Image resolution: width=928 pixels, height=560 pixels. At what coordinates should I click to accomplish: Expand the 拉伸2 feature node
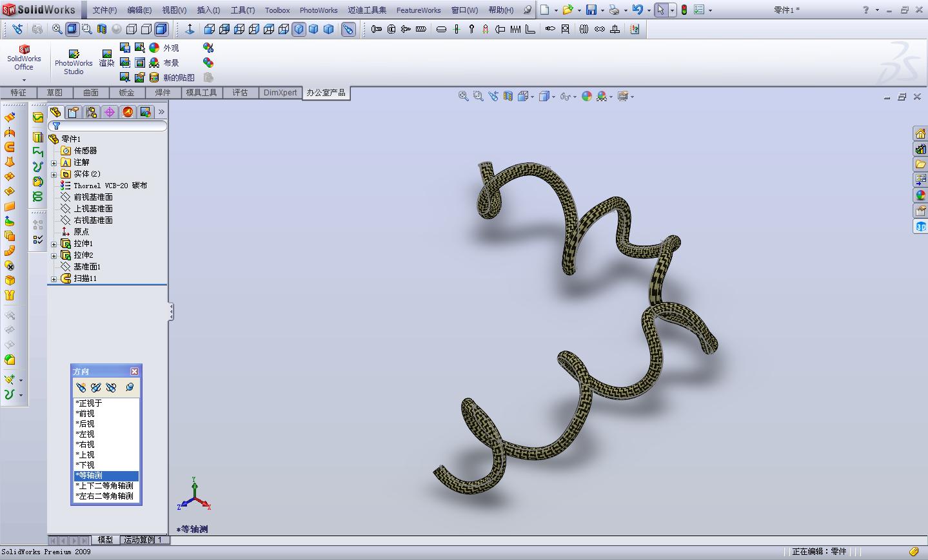pos(54,255)
